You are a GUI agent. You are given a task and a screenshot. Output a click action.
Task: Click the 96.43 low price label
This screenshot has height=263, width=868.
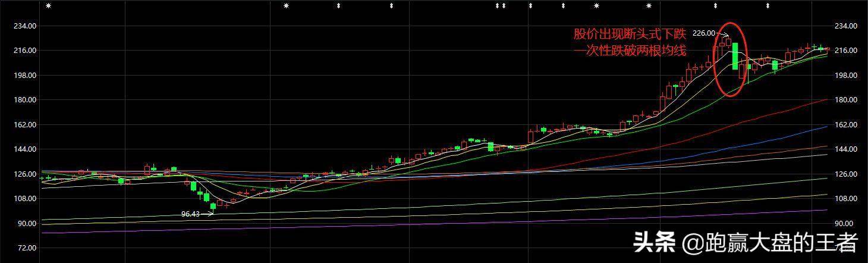click(x=191, y=214)
